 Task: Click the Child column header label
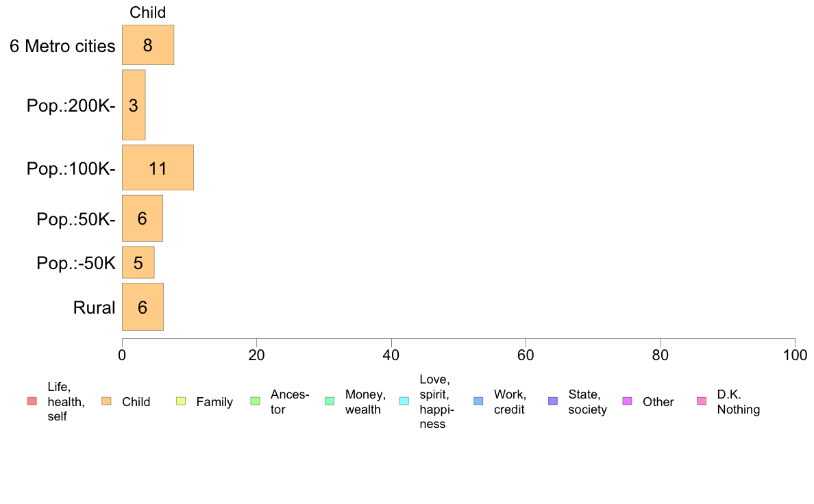click(x=147, y=12)
